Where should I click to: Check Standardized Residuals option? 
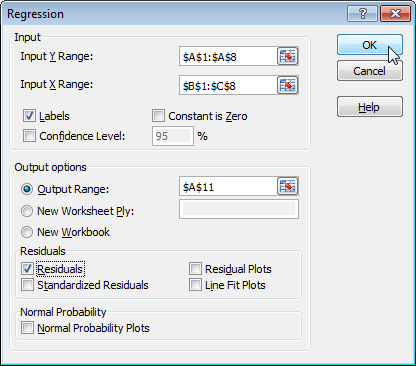click(x=27, y=285)
